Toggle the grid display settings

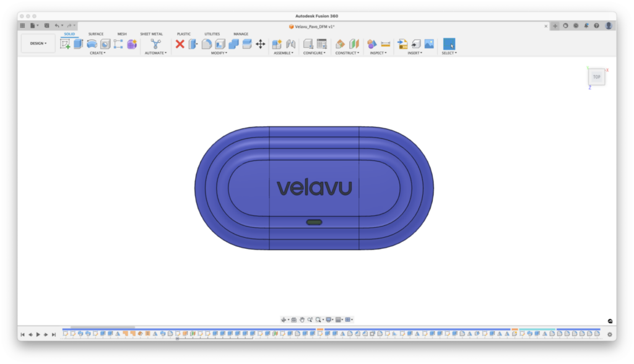348,319
